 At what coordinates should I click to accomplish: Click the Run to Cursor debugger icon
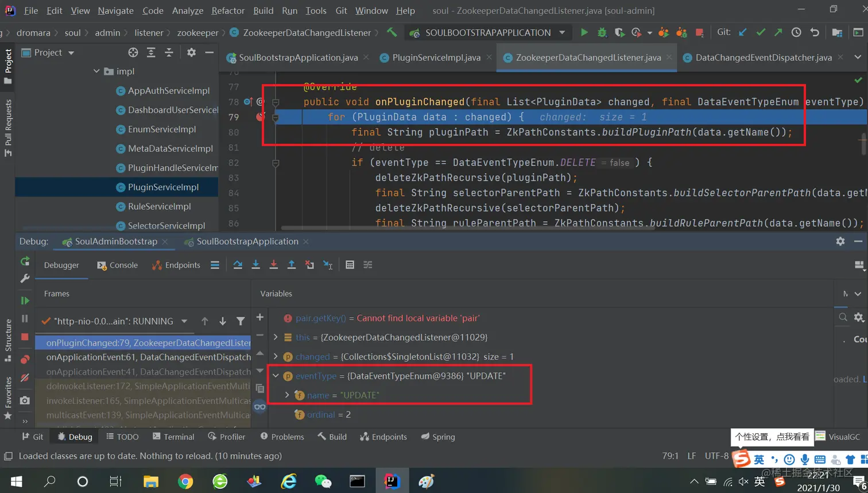coord(328,265)
